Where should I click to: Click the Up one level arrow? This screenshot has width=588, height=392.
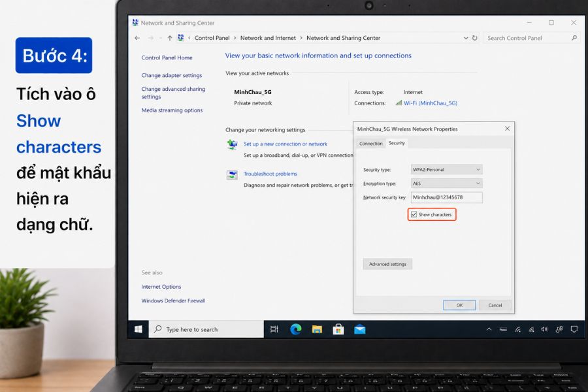point(170,38)
